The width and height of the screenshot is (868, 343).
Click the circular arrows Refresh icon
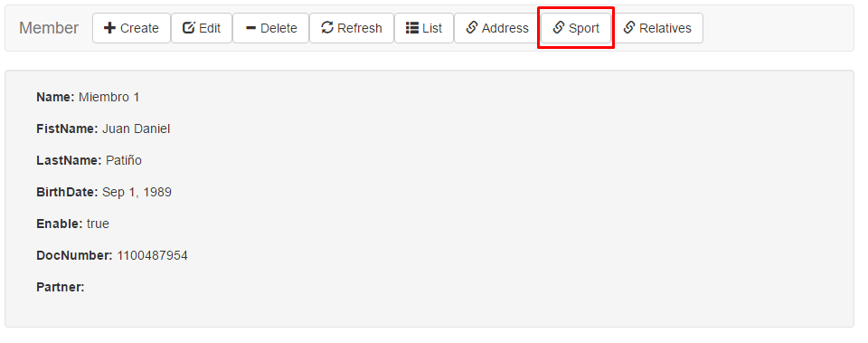327,28
